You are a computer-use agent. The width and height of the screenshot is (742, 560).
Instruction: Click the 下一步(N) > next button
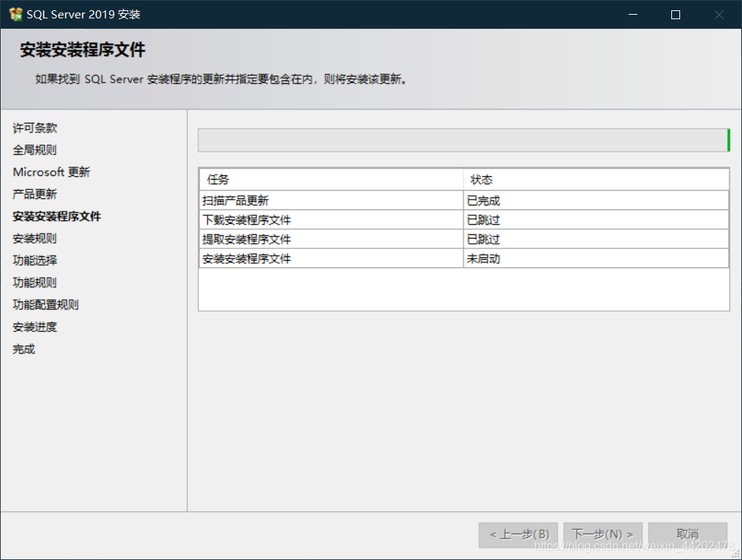(603, 535)
